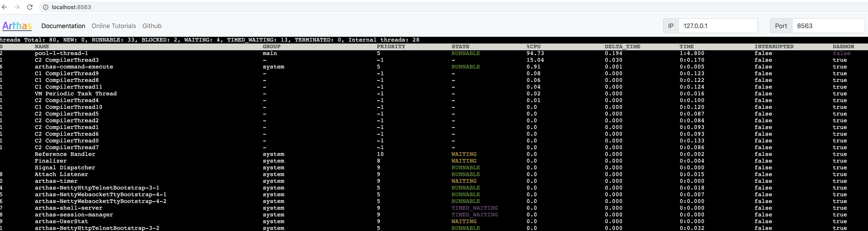The width and height of the screenshot is (868, 231).
Task: Click the 94.73 CPU value
Action: [535, 53]
